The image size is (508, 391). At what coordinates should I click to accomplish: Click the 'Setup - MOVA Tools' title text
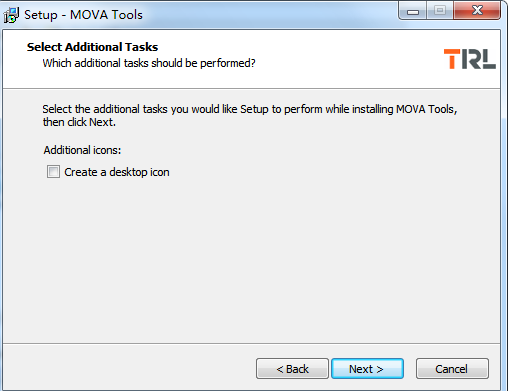83,15
